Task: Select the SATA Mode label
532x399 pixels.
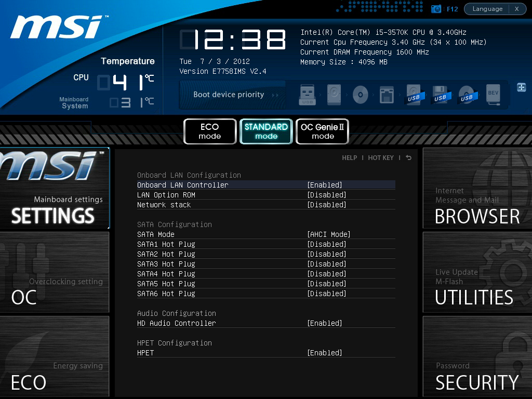Action: pos(156,234)
